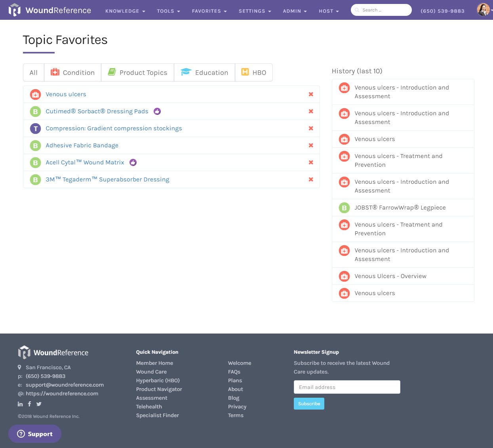Open the user profile avatar
The width and height of the screenshot is (493, 448).
pos(483,10)
